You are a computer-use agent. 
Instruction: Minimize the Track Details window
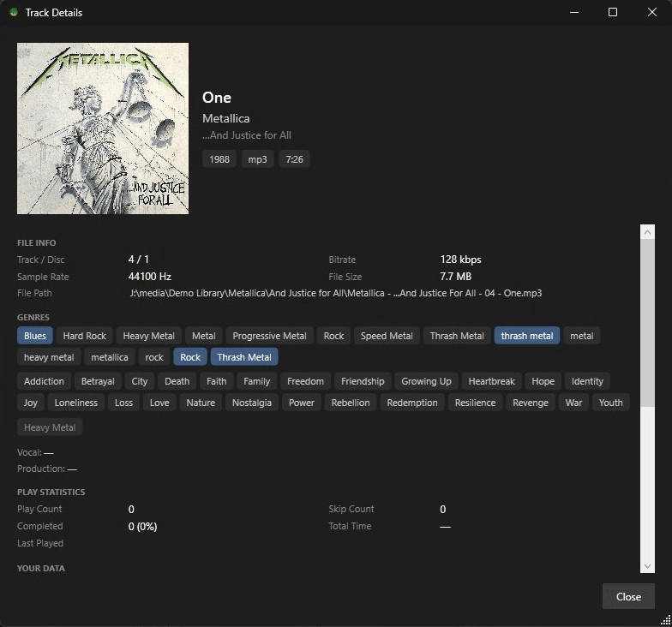(x=573, y=12)
